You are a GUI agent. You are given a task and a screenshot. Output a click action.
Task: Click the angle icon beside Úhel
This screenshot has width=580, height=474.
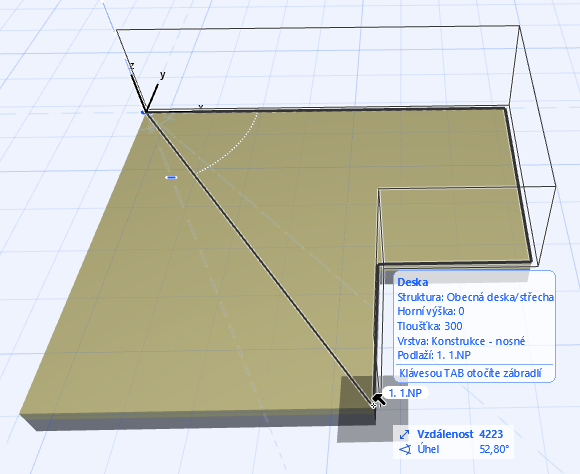pos(405,450)
